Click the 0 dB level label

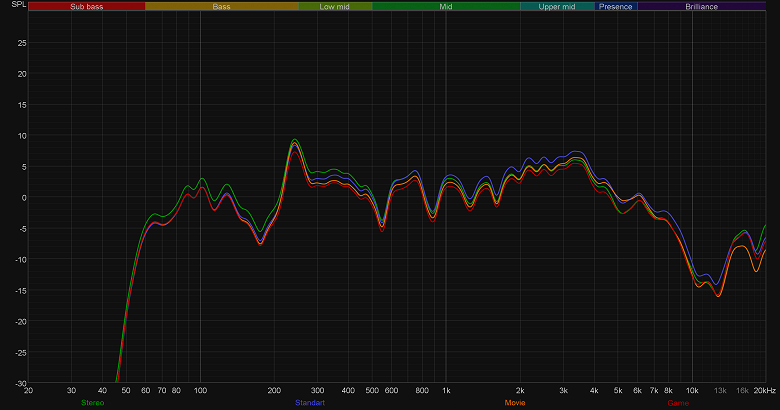[23, 198]
